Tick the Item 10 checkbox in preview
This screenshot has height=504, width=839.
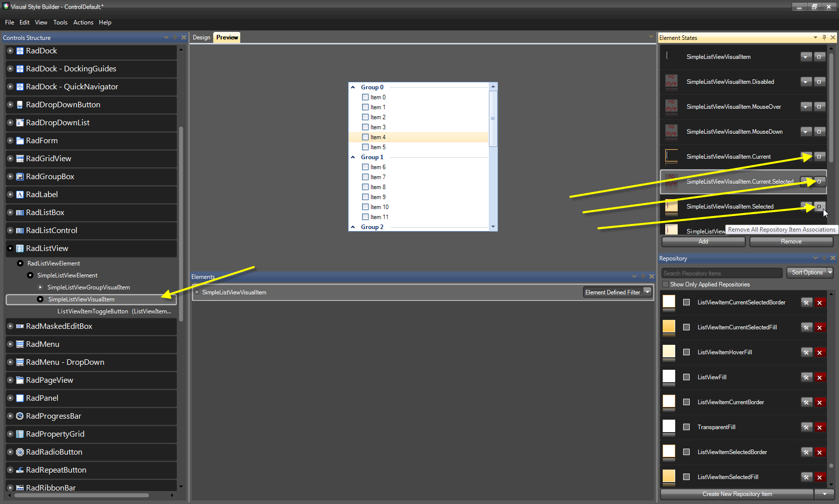(365, 207)
